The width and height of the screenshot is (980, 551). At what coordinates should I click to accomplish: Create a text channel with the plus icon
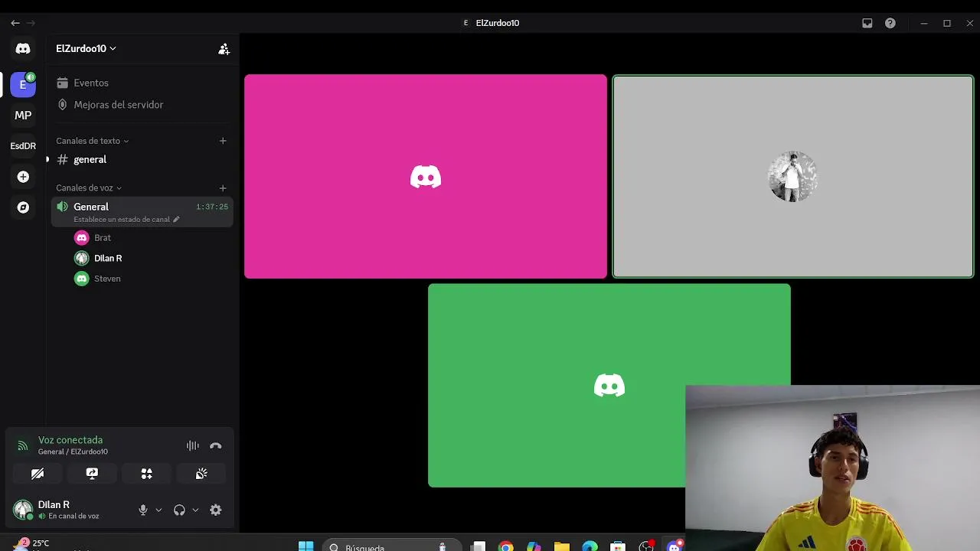click(x=223, y=141)
